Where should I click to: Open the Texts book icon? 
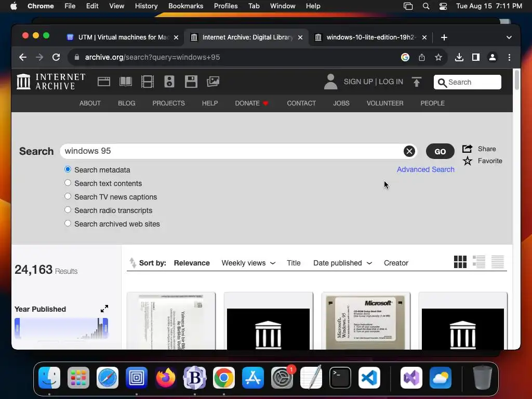[x=126, y=82]
